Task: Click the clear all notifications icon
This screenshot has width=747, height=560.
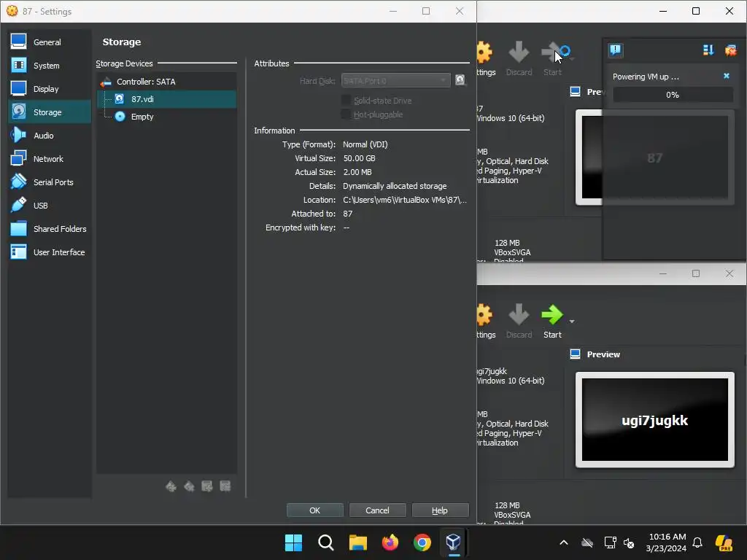Action: [x=730, y=50]
